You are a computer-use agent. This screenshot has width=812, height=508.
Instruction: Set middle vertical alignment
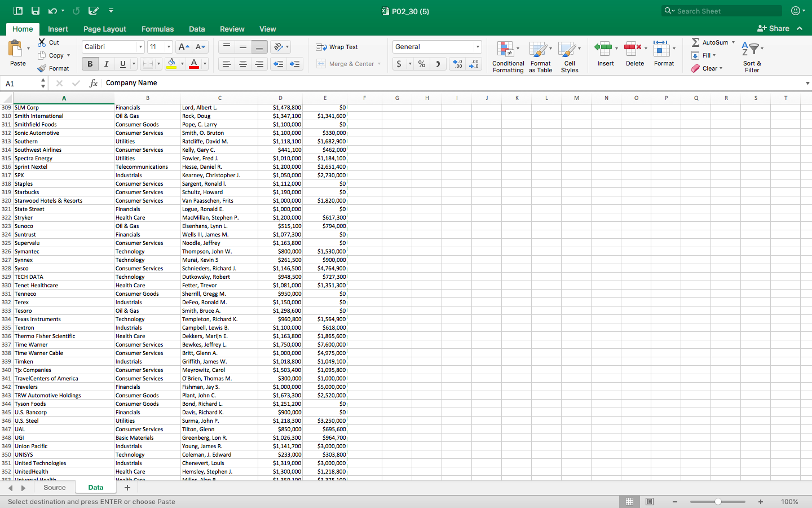point(243,47)
